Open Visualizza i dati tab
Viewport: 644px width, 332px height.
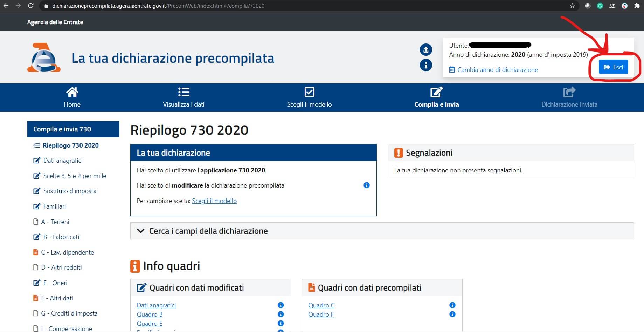(183, 97)
